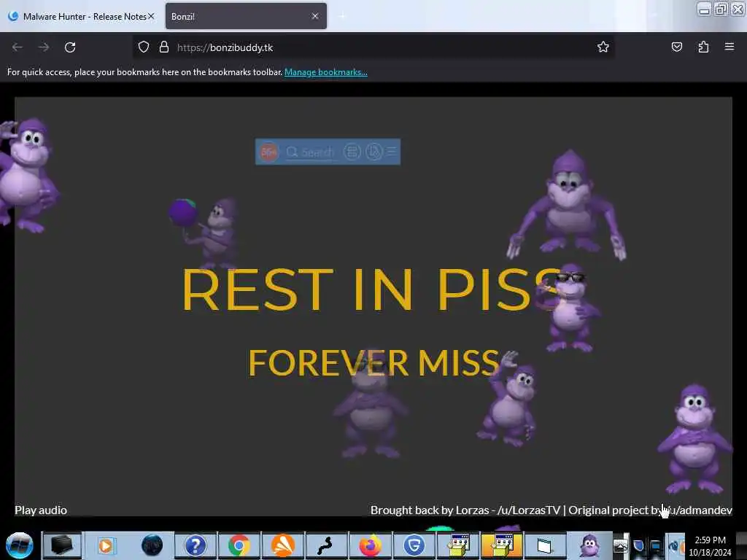Open the orange Avast taskbar icon
Screen dimensions: 747x560
[282, 545]
